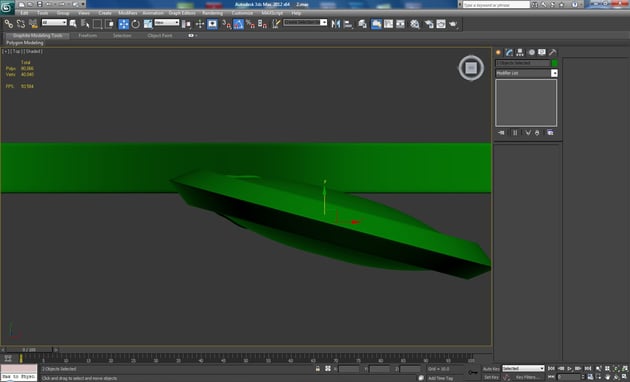Click Play Animation button

[570, 368]
